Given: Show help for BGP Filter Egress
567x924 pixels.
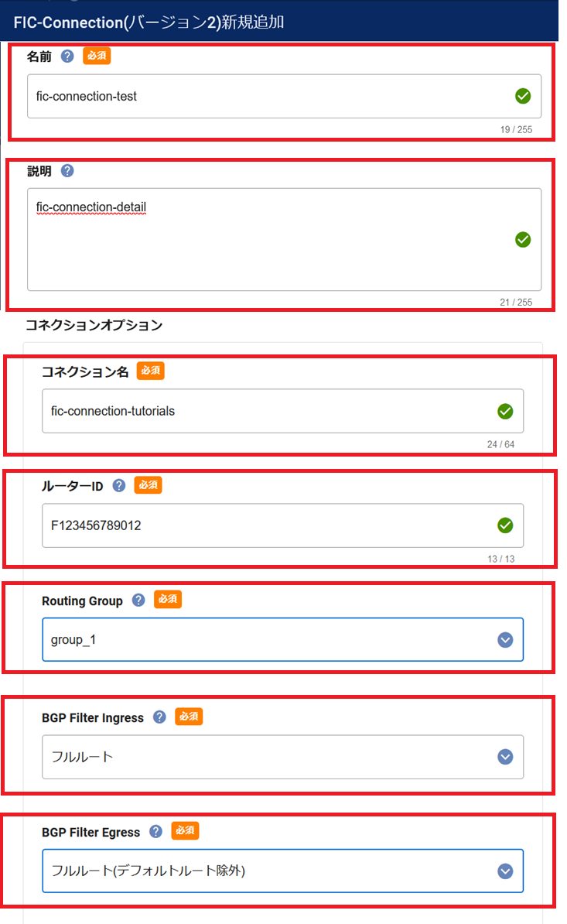Looking at the screenshot, I should point(155,831).
